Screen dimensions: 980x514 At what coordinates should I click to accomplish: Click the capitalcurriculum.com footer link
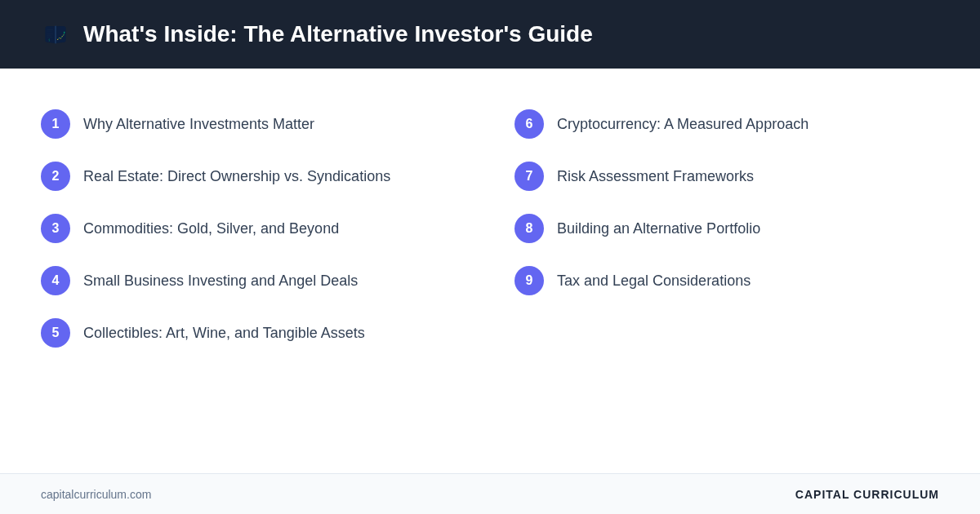pos(96,494)
